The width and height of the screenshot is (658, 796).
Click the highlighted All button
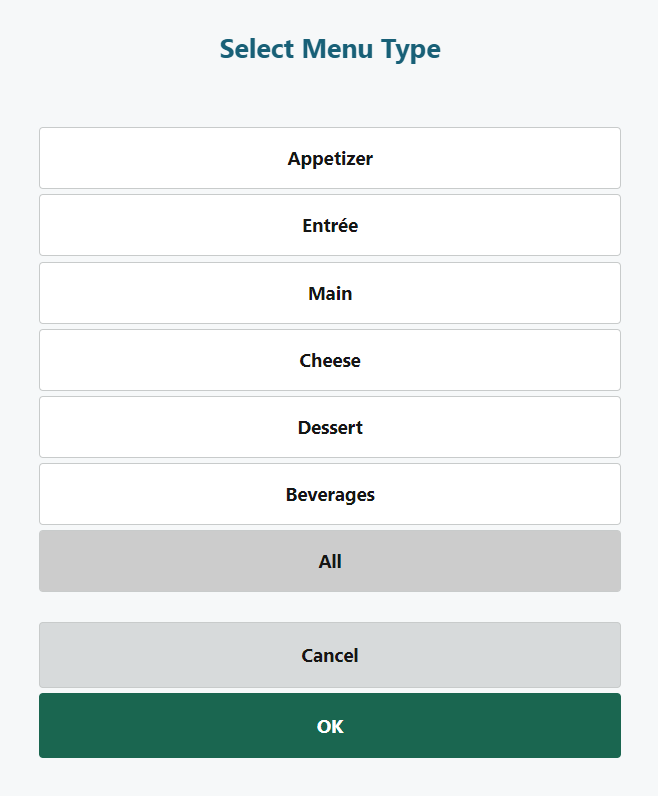330,561
